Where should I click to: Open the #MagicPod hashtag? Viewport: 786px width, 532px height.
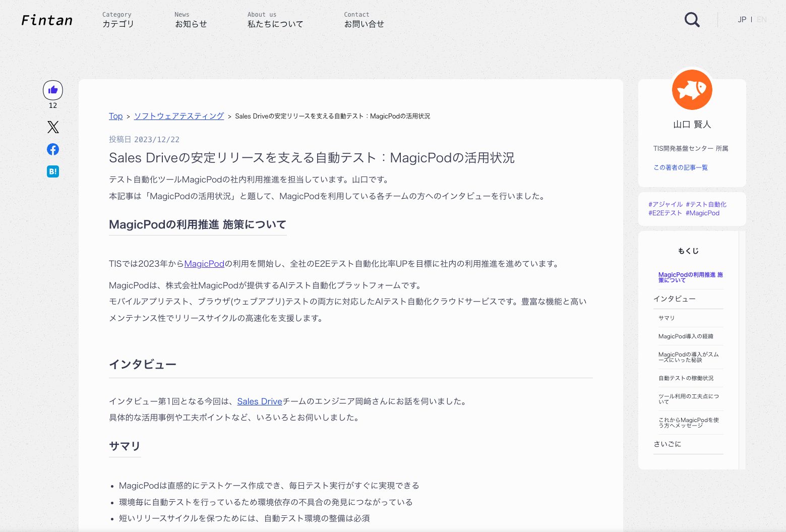pos(702,213)
